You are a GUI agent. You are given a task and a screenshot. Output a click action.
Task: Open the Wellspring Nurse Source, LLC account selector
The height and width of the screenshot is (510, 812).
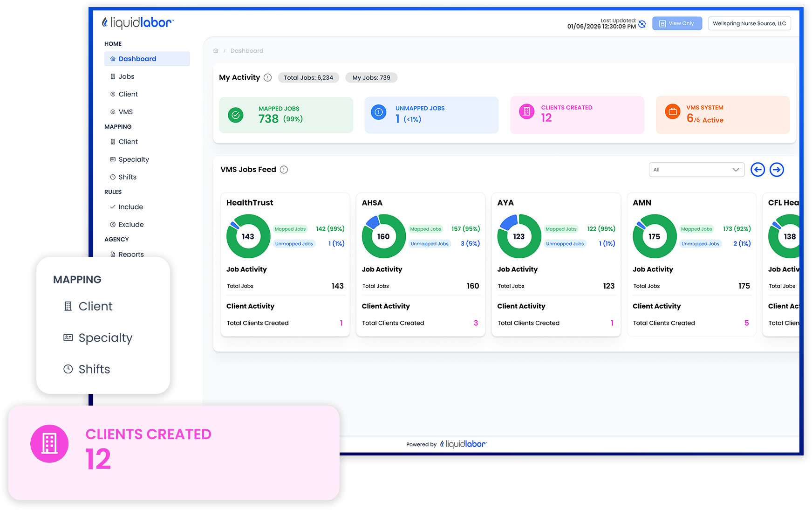click(x=749, y=23)
